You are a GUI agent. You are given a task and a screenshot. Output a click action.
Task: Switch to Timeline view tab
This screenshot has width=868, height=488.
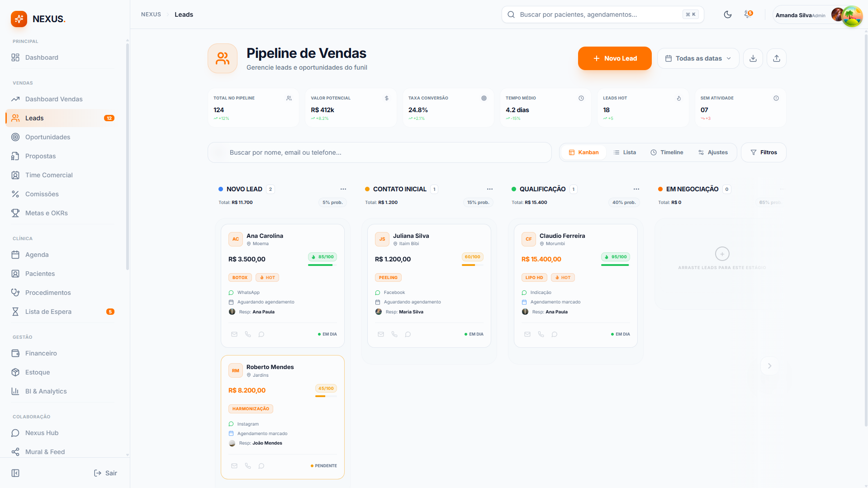pyautogui.click(x=667, y=152)
